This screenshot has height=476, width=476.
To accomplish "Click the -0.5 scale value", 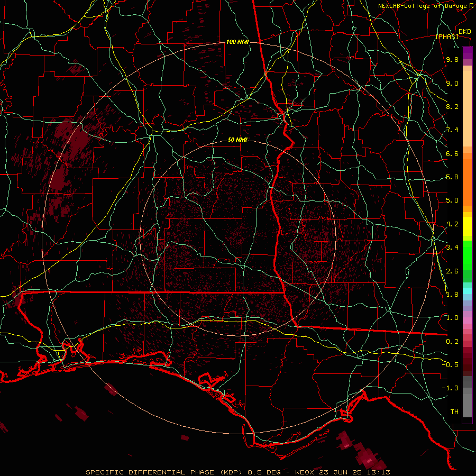I will click(x=450, y=364).
